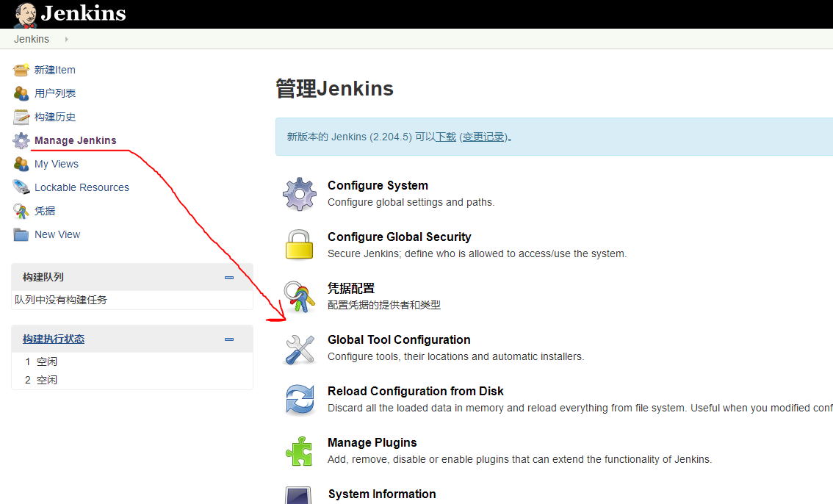Open the 凭据配置 link

[x=351, y=289]
